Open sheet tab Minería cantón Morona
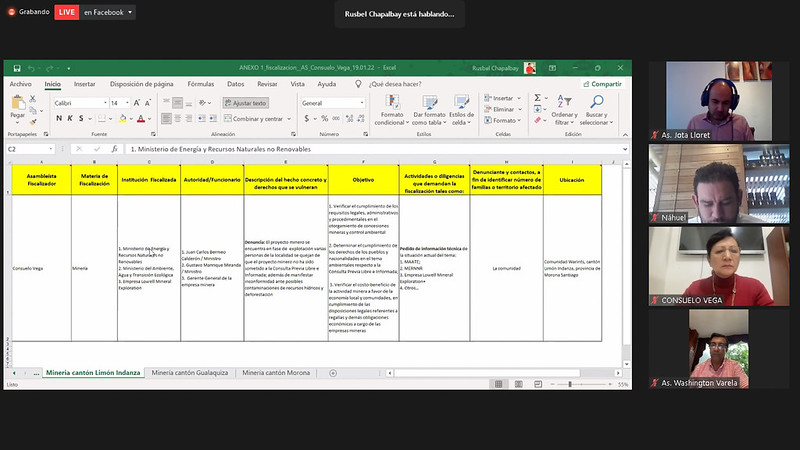This screenshot has width=800, height=450. (x=276, y=373)
